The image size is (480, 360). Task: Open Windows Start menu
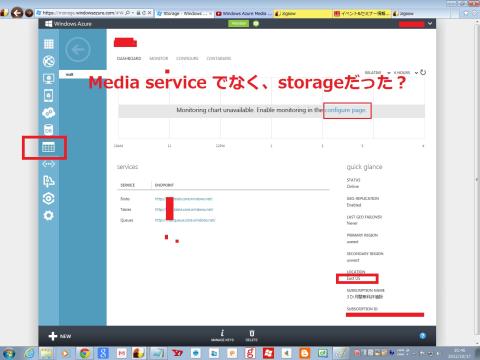tap(9, 353)
